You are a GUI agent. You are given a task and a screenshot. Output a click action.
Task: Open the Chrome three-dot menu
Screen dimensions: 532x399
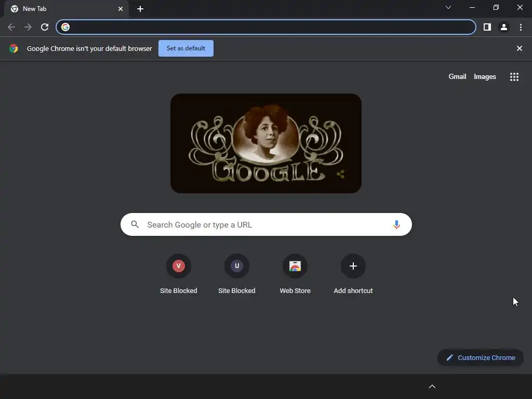(521, 27)
